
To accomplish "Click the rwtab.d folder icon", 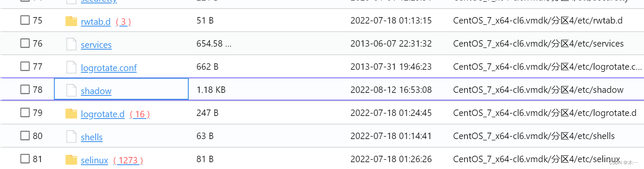I will point(71,21).
